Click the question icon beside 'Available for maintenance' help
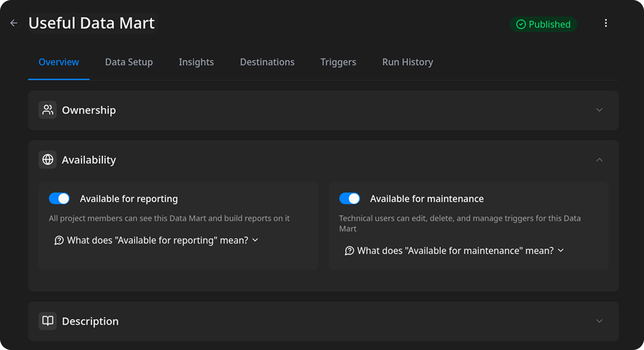The width and height of the screenshot is (644, 350). coord(349,250)
